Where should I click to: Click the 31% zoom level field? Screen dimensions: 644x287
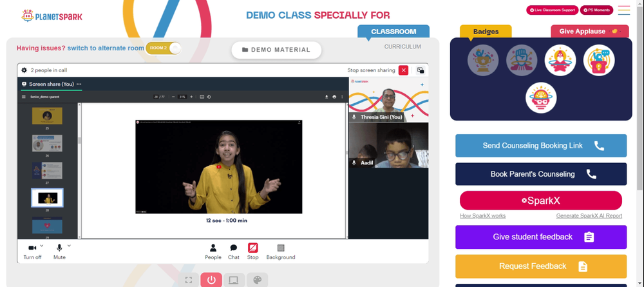click(x=182, y=97)
